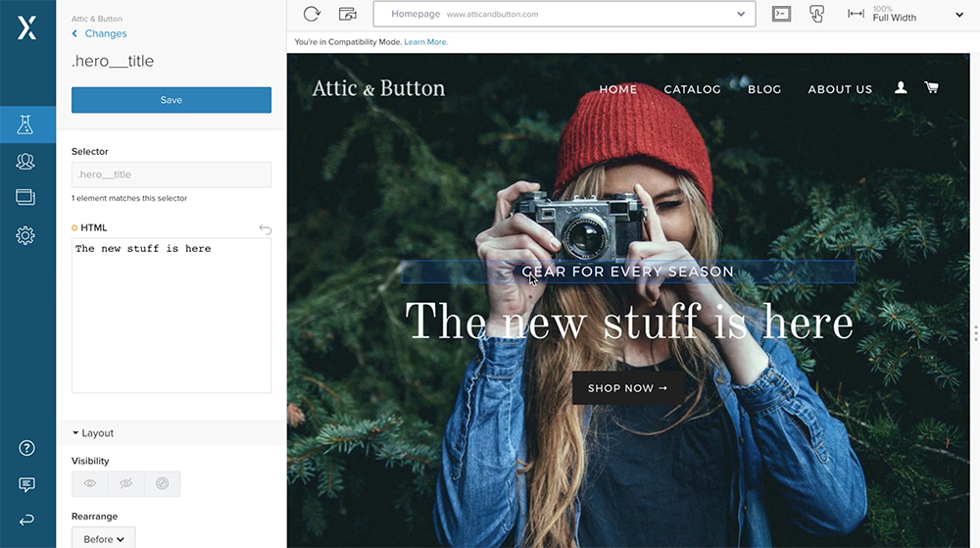Image resolution: width=980 pixels, height=548 pixels.
Task: Collapse the Layout section
Action: (92, 433)
